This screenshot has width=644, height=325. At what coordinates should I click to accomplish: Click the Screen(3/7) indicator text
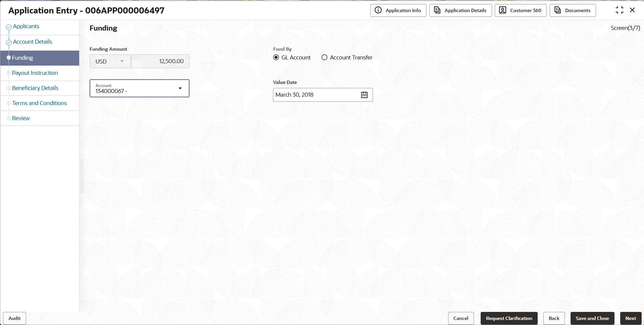coord(625,28)
